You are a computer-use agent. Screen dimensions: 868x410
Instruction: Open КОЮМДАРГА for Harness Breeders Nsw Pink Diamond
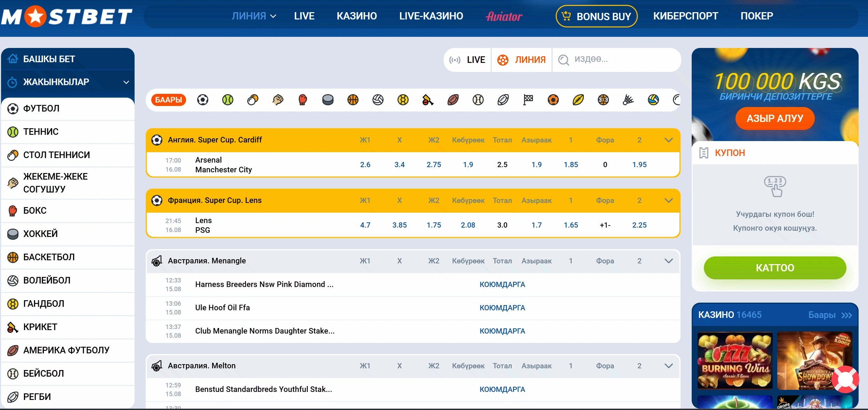pos(502,285)
